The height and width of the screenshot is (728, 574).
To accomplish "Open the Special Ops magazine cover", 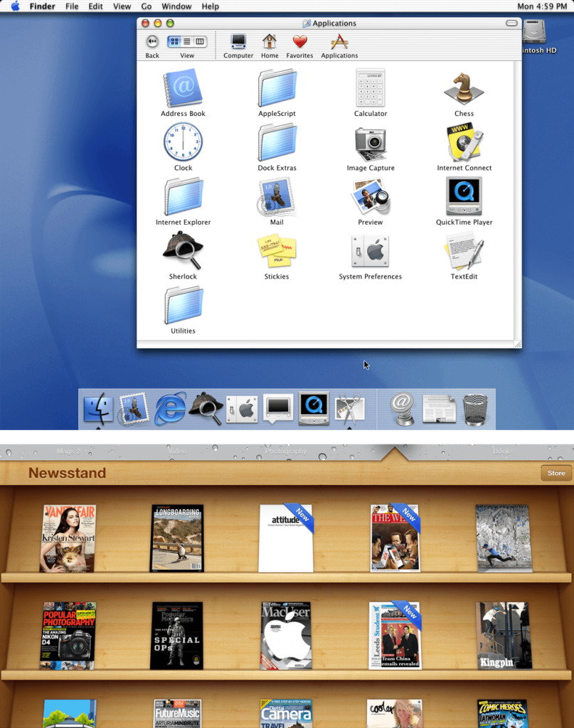I will click(177, 636).
